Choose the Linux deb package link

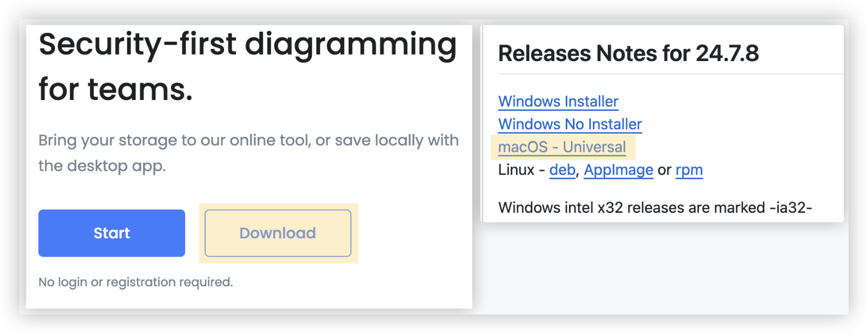[562, 170]
